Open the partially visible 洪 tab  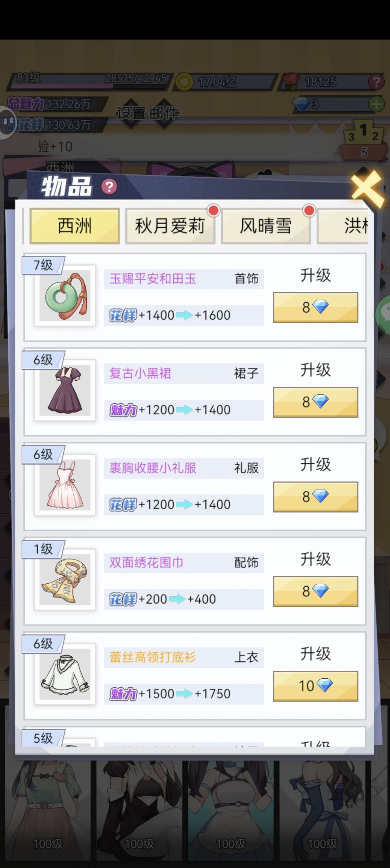[342, 226]
